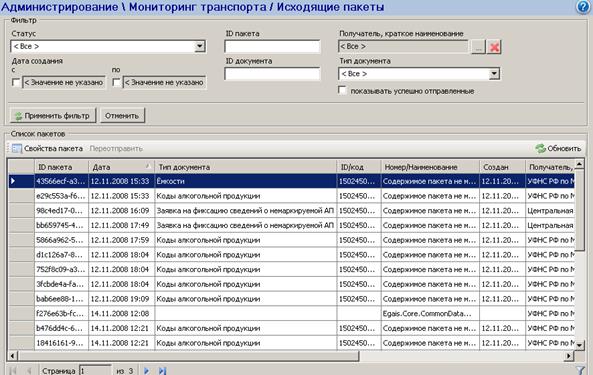This screenshot has width=593, height=375.
Task: Click the vertical scrollbar thumb
Action: coord(580,210)
